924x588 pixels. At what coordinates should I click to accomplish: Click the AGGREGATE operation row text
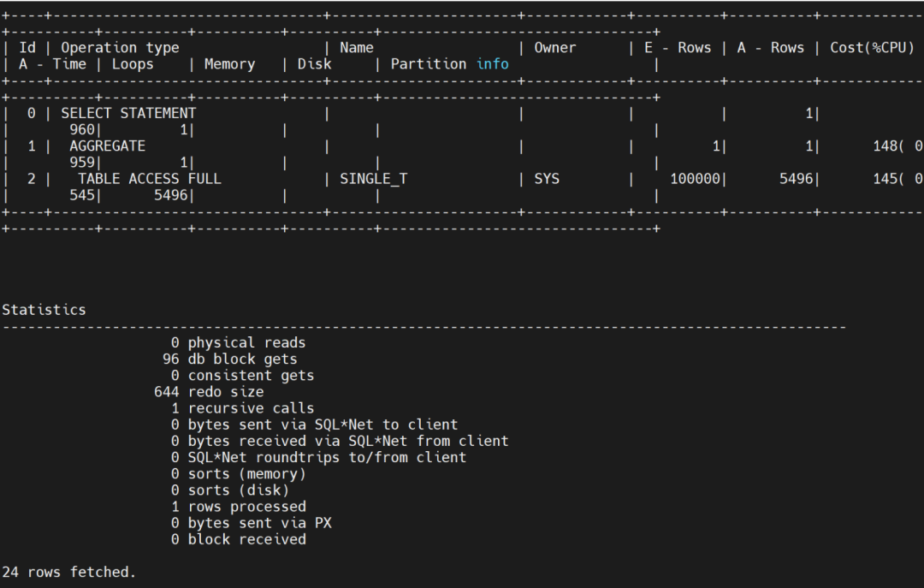click(107, 146)
